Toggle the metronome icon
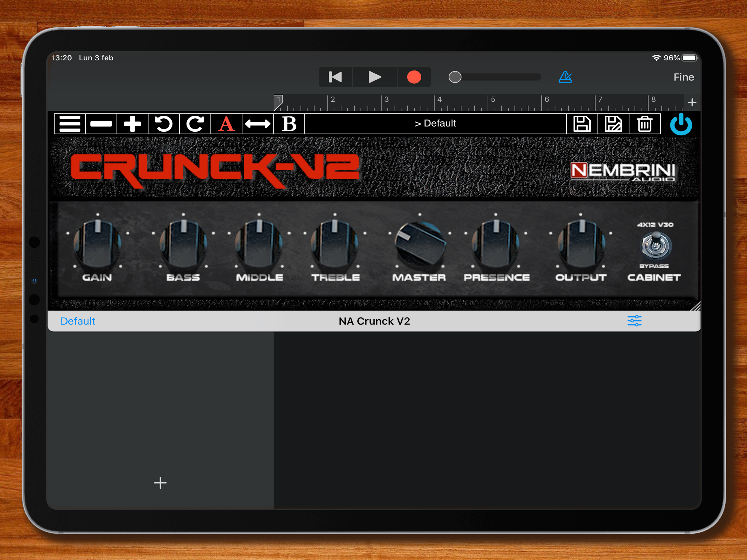 pyautogui.click(x=565, y=77)
